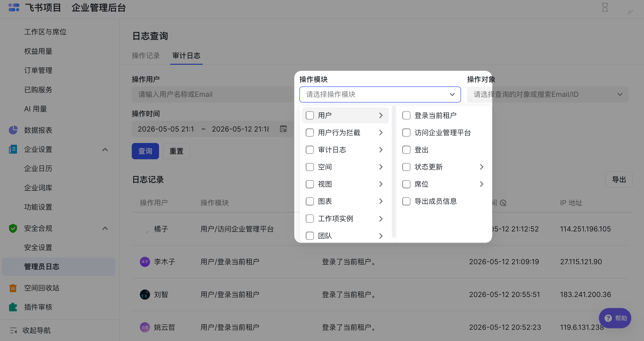The image size is (644, 341).
Task: Select the 审计日志 tab
Action: 186,55
